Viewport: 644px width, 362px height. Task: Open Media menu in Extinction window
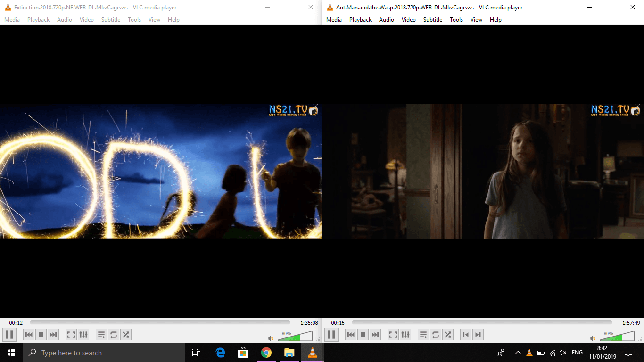12,20
